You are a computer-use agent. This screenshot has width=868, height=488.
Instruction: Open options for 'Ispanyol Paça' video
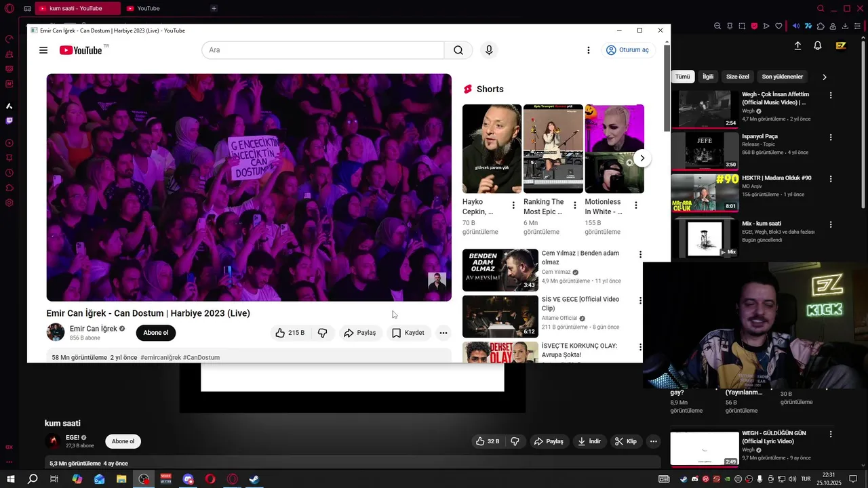[x=831, y=138]
